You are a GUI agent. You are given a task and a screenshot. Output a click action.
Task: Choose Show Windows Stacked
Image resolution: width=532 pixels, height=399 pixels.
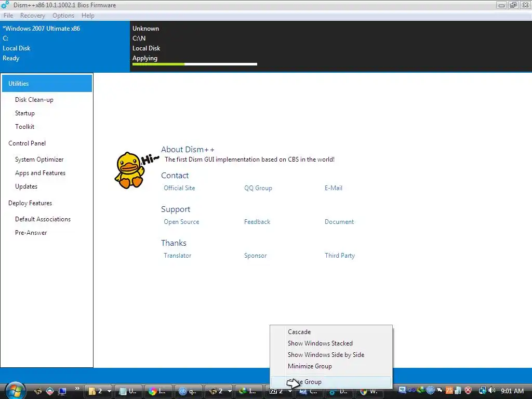coord(331,343)
